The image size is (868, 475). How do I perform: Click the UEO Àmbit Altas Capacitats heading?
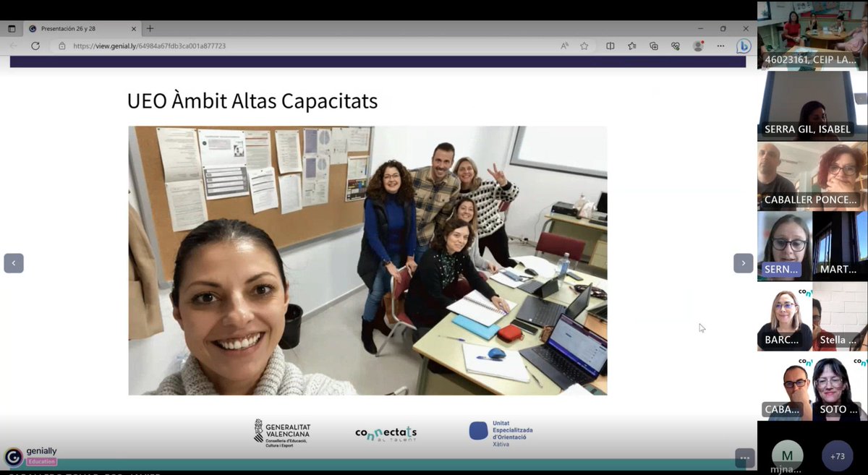tap(252, 100)
